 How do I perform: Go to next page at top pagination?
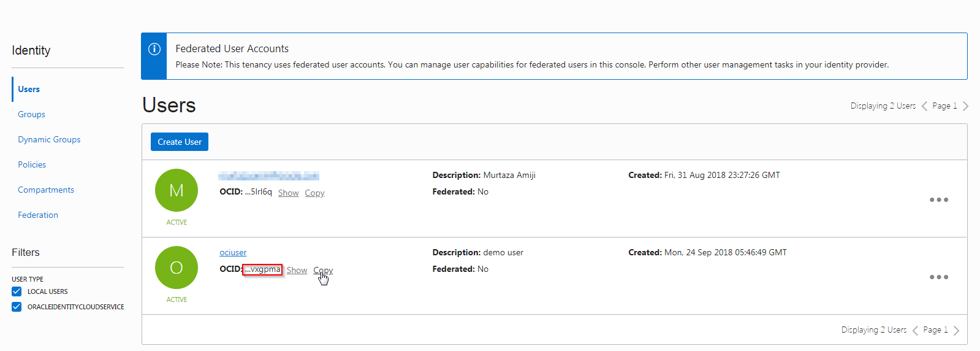tap(965, 106)
